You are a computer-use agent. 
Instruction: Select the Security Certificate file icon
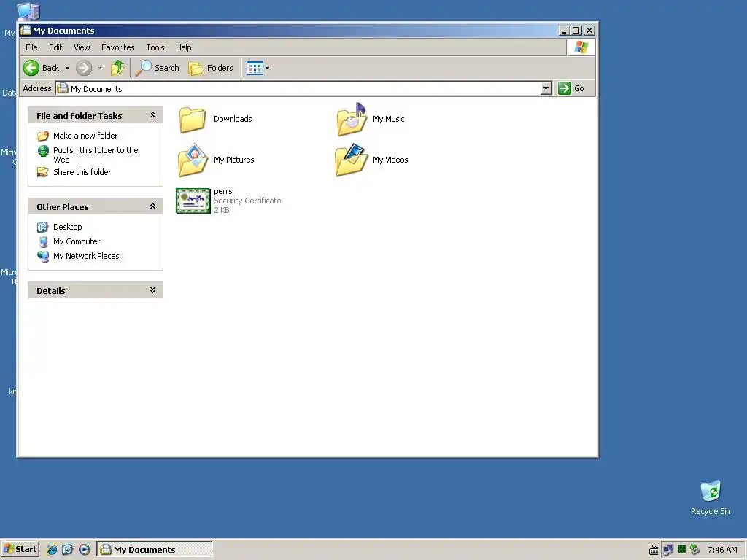193,201
